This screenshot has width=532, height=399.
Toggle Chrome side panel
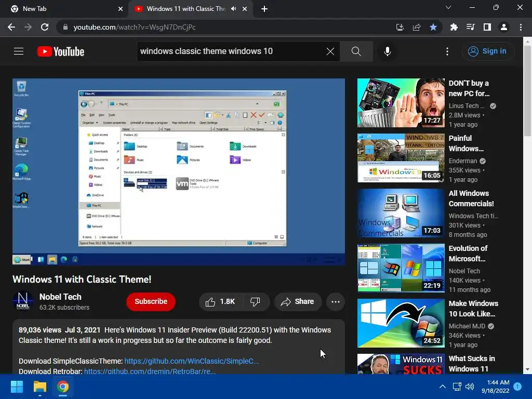click(x=487, y=27)
